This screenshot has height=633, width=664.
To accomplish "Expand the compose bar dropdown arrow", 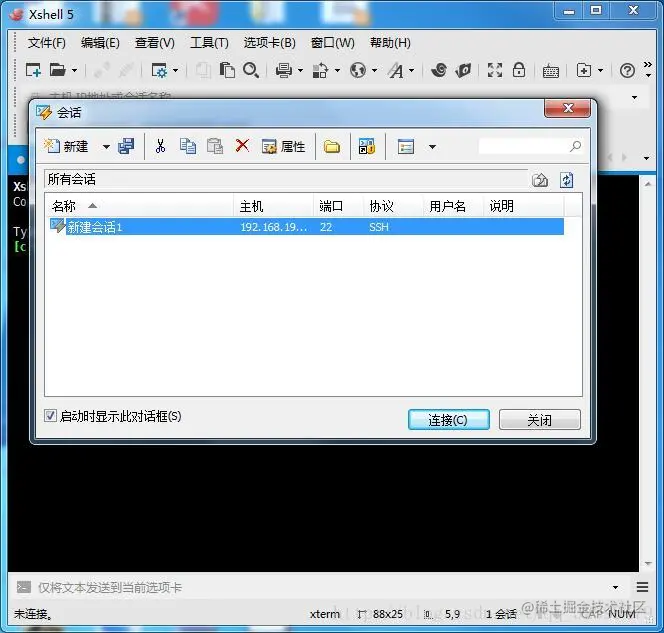I will [x=615, y=587].
